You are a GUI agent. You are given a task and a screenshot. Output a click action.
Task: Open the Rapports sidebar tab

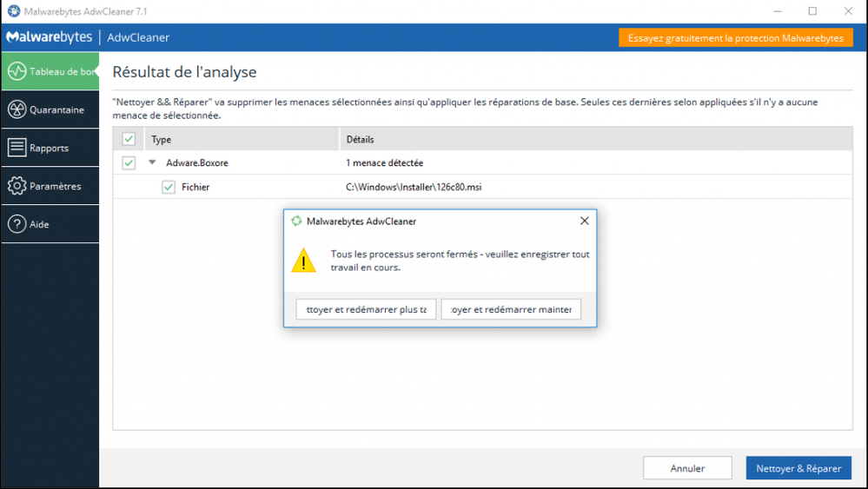[50, 148]
